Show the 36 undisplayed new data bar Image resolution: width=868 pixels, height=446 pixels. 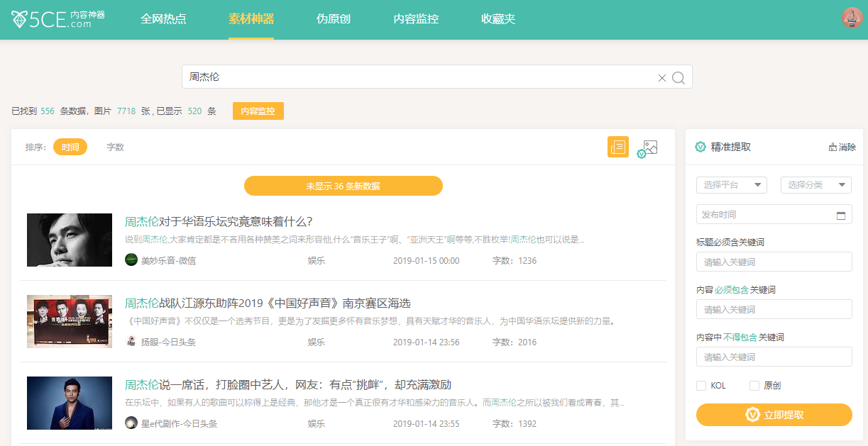pos(343,186)
